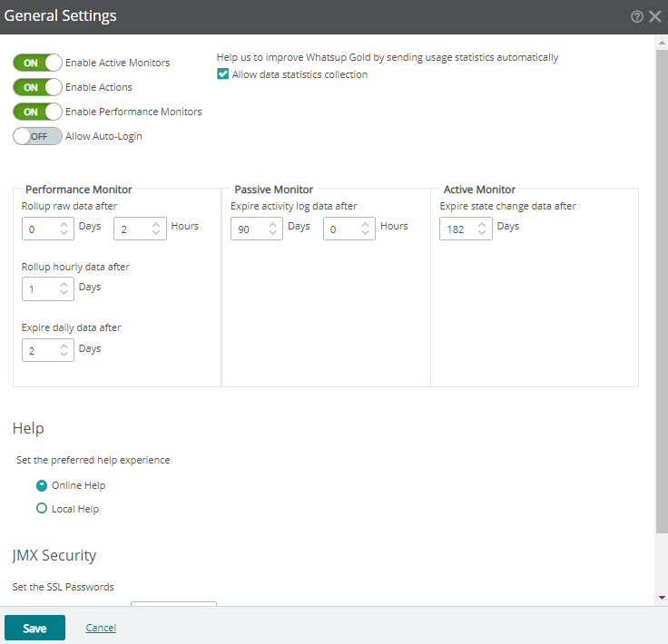Turn off Enable Actions switch
The width and height of the screenshot is (668, 644).
click(x=37, y=87)
